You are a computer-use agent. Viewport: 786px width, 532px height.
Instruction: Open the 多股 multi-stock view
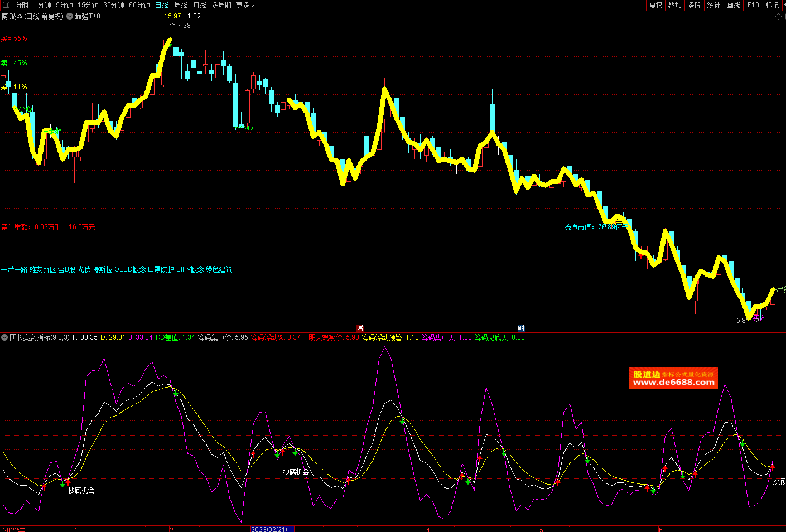click(694, 5)
